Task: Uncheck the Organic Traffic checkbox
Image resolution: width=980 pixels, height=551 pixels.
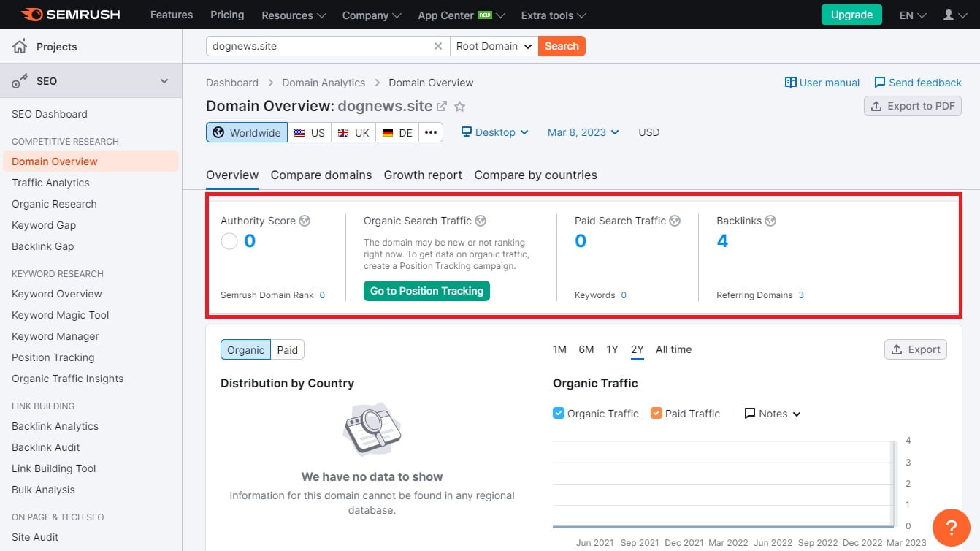Action: (559, 413)
